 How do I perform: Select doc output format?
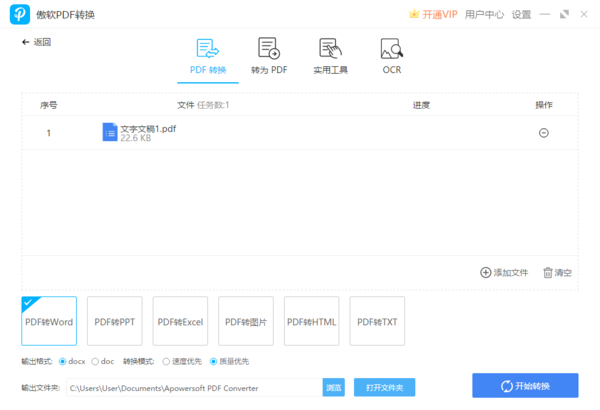click(x=96, y=361)
